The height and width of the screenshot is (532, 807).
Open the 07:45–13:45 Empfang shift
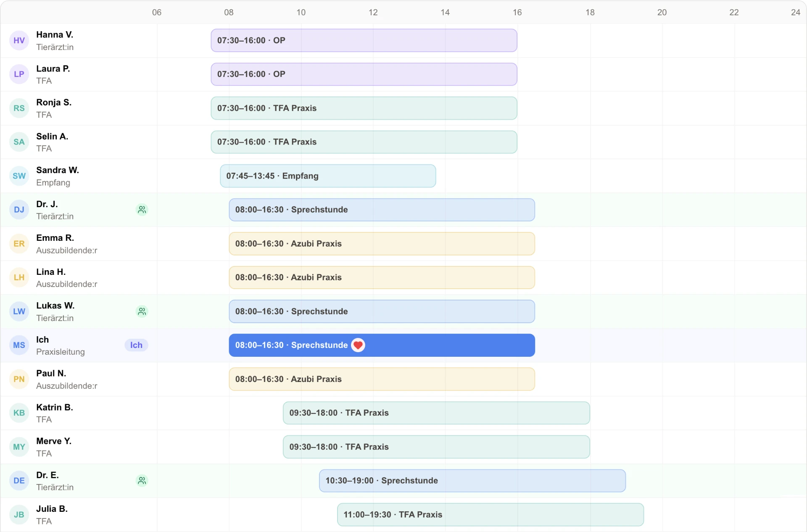click(328, 176)
